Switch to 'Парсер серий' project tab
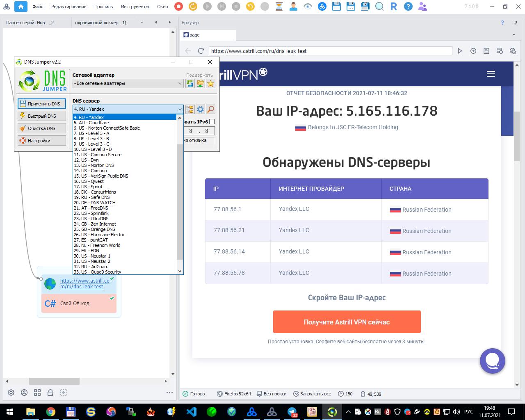The width and height of the screenshot is (525, 420). pyautogui.click(x=37, y=23)
